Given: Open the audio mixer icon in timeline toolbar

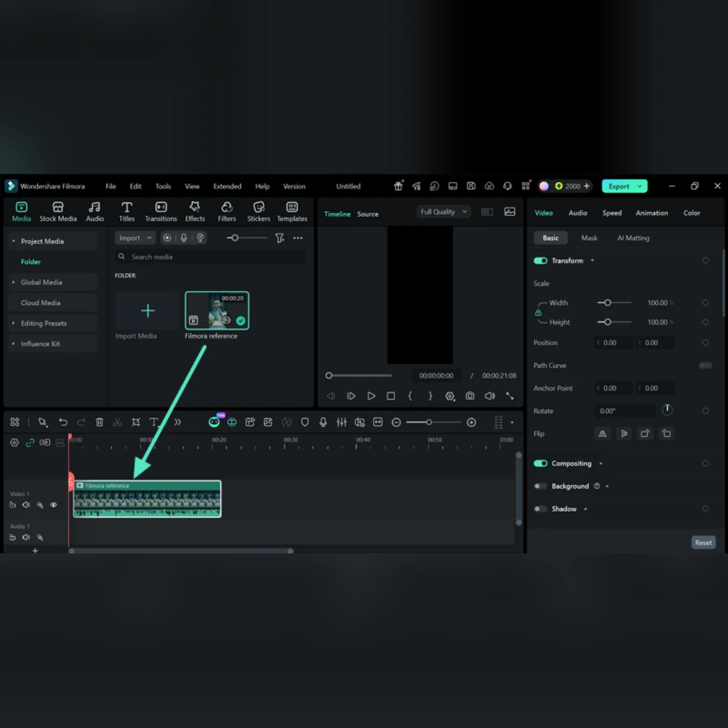Looking at the screenshot, I should click(341, 422).
